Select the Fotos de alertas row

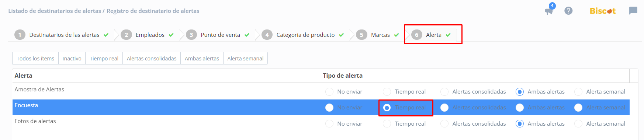[321, 123]
